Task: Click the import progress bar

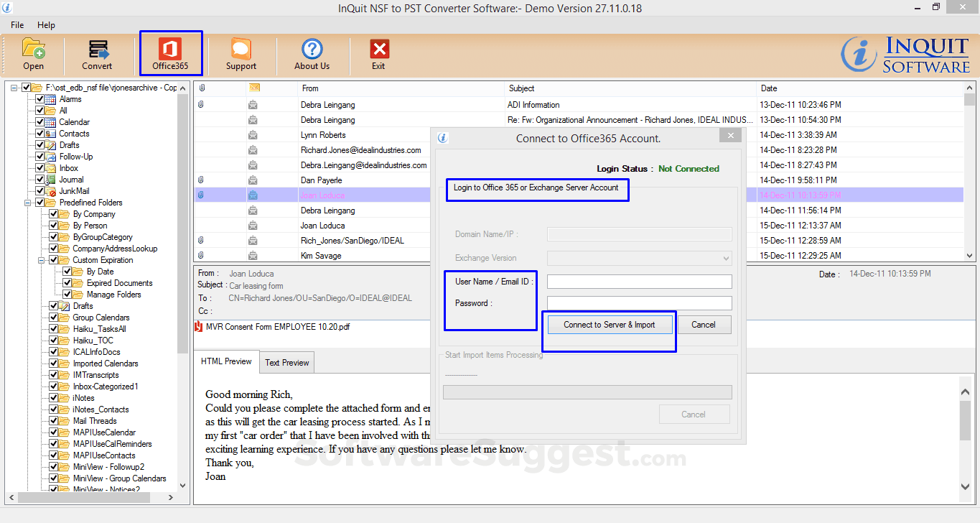Action: pos(587,392)
